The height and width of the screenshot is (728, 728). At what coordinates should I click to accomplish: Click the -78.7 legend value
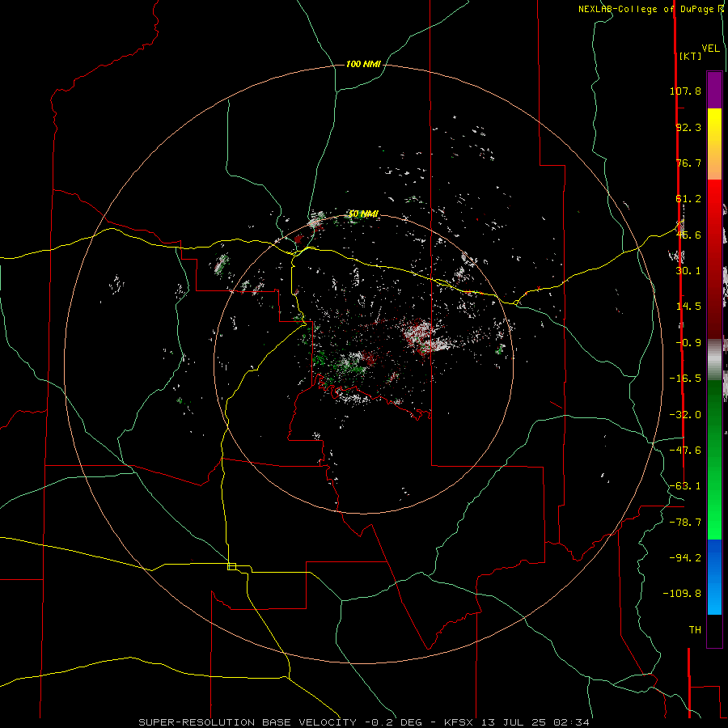click(685, 523)
